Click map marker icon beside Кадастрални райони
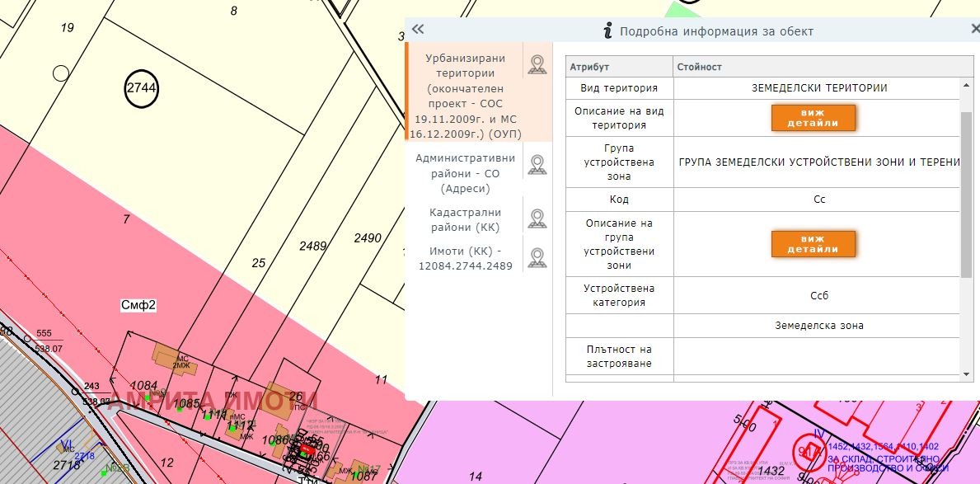 tap(537, 219)
